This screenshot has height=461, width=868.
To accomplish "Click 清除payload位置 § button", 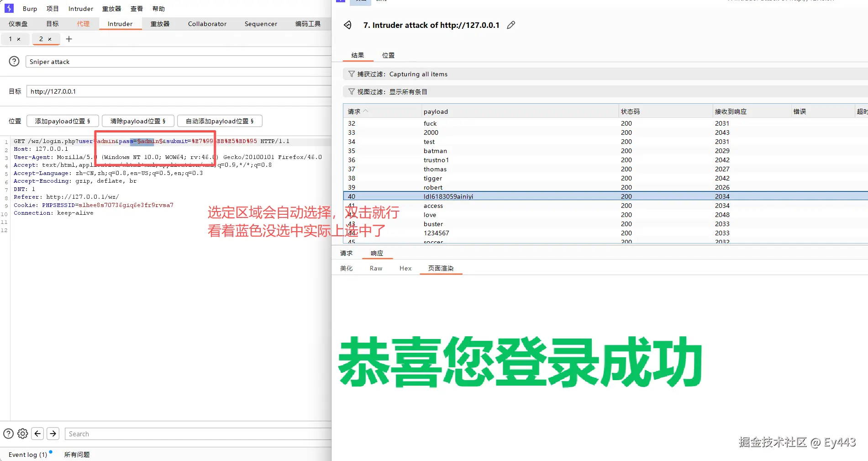I will click(x=138, y=121).
